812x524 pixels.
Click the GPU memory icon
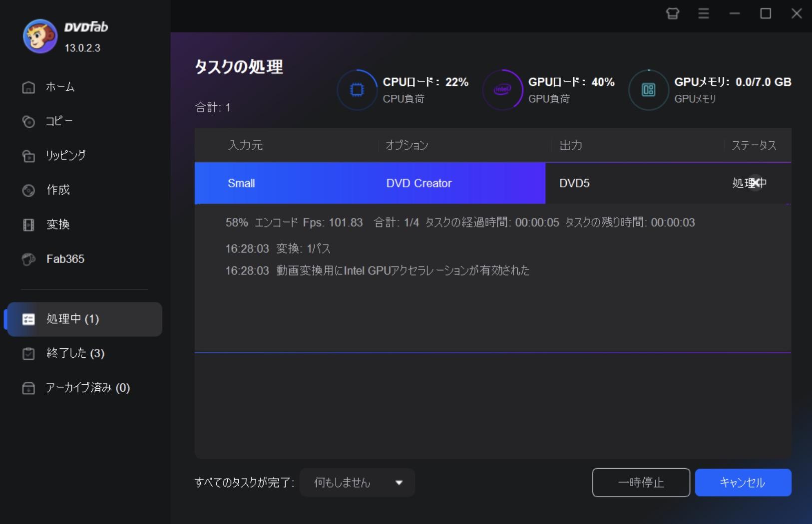(648, 90)
